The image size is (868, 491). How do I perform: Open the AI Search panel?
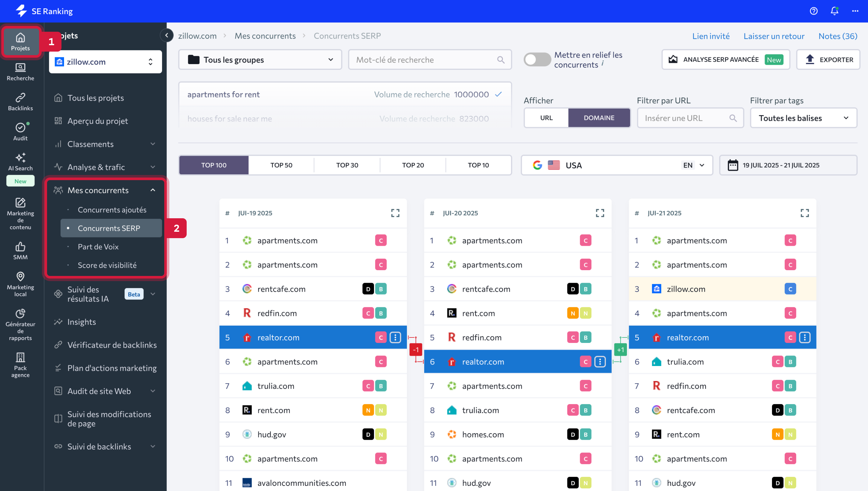(x=20, y=161)
